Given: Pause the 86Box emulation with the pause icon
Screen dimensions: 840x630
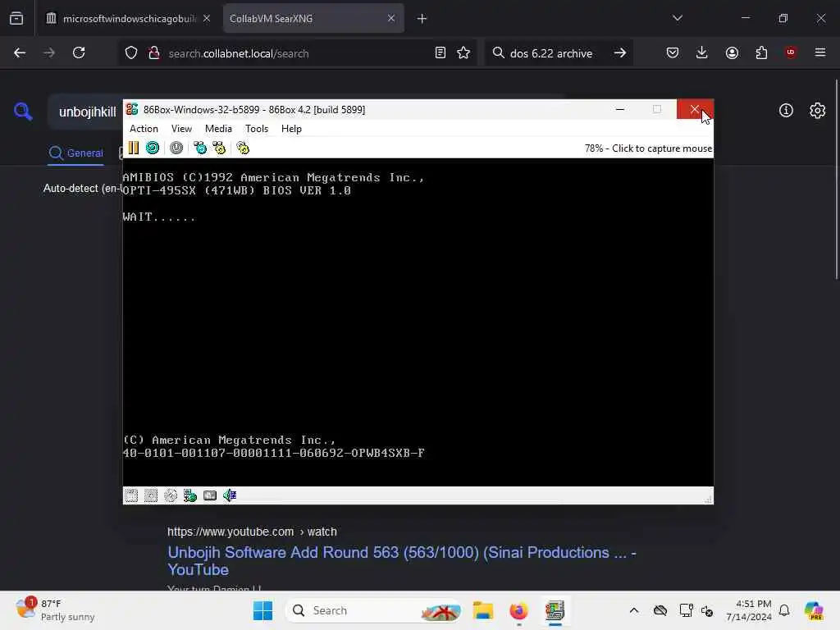Looking at the screenshot, I should (134, 148).
